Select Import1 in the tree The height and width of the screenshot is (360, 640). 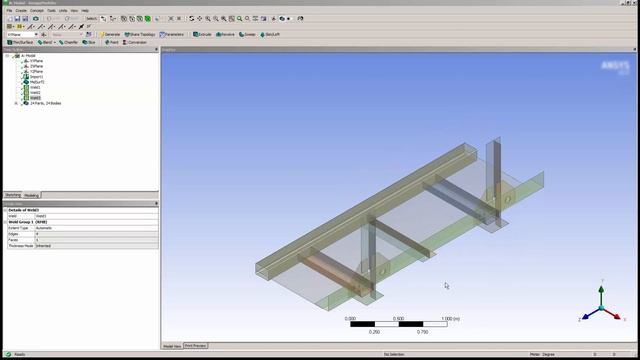[x=36, y=77]
